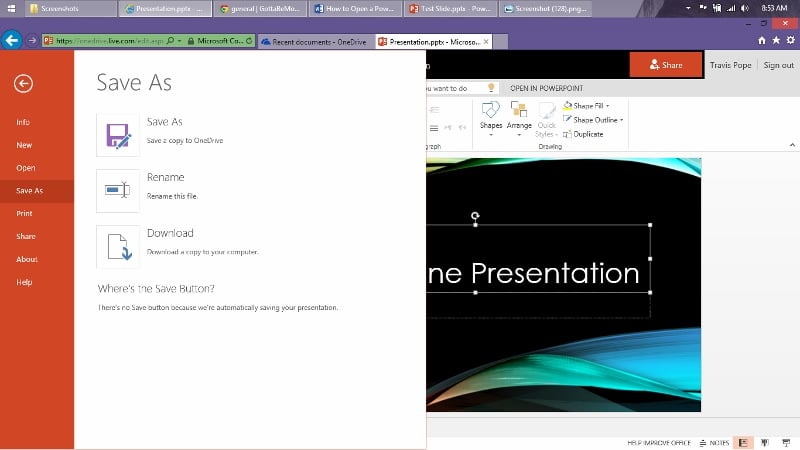Open the browser settings gear

click(790, 40)
